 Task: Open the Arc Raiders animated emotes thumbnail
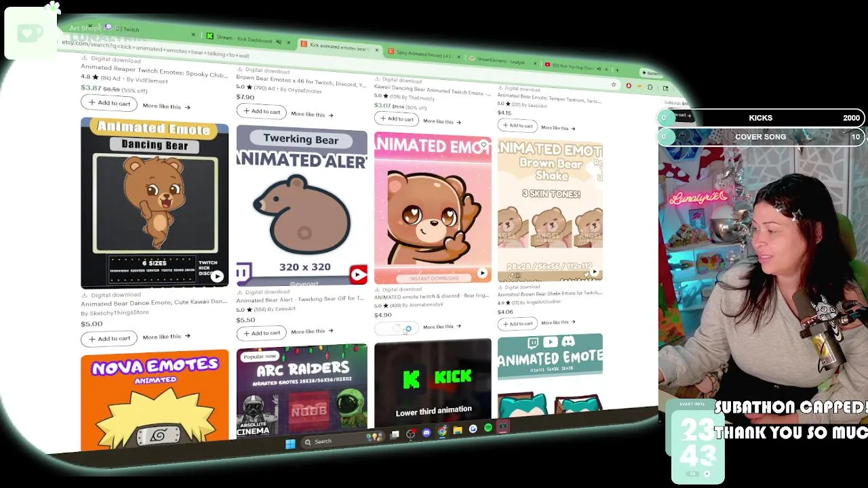click(x=302, y=391)
